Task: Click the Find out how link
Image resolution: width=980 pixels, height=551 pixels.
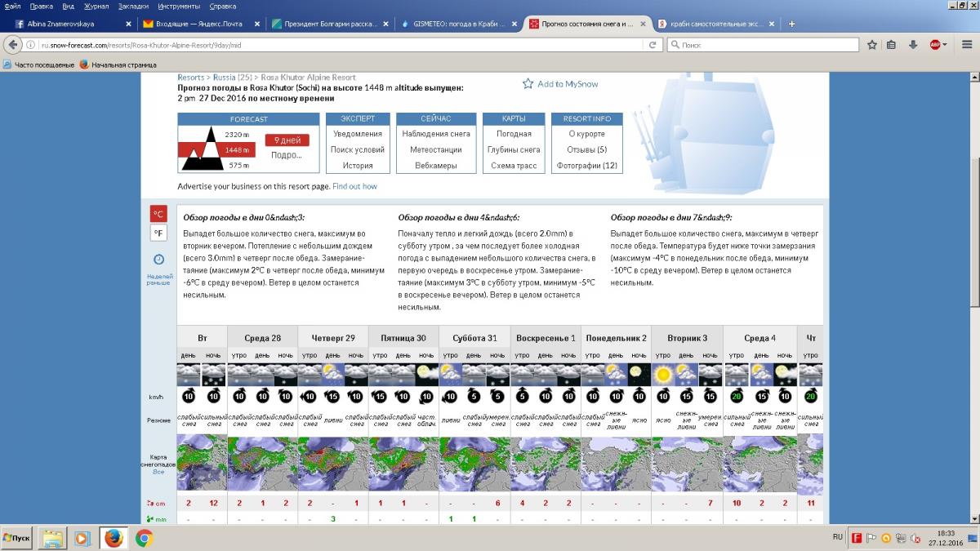Action: pyautogui.click(x=354, y=186)
